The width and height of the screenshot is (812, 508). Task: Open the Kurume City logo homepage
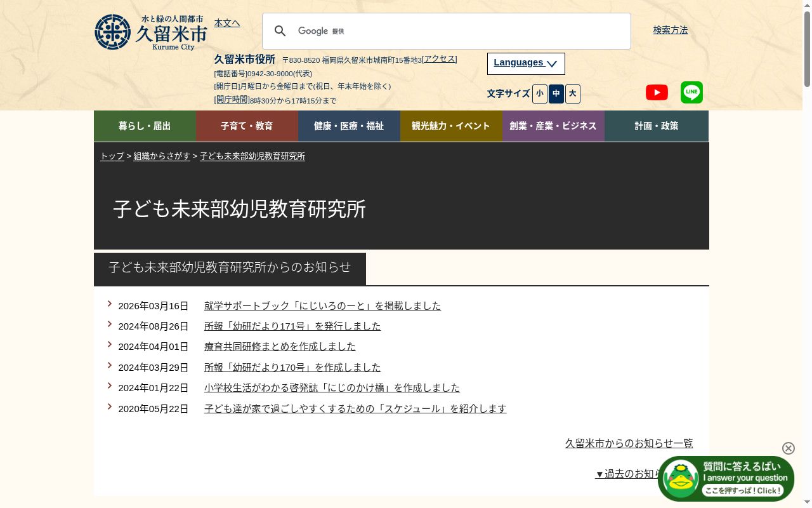[x=150, y=32]
